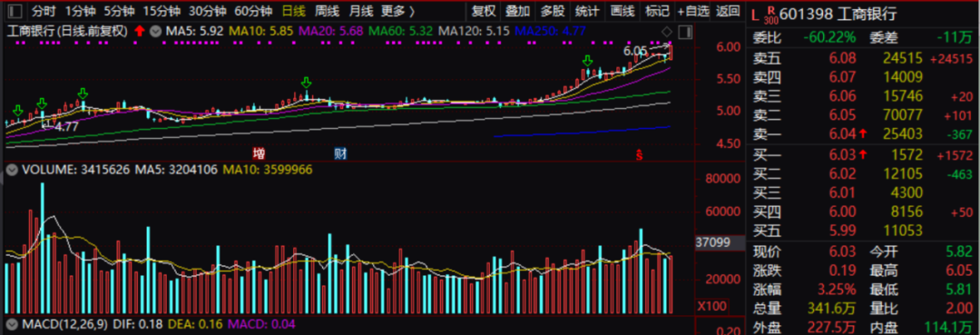
Task: Open the 画线 drawing tools
Action: pos(622,11)
